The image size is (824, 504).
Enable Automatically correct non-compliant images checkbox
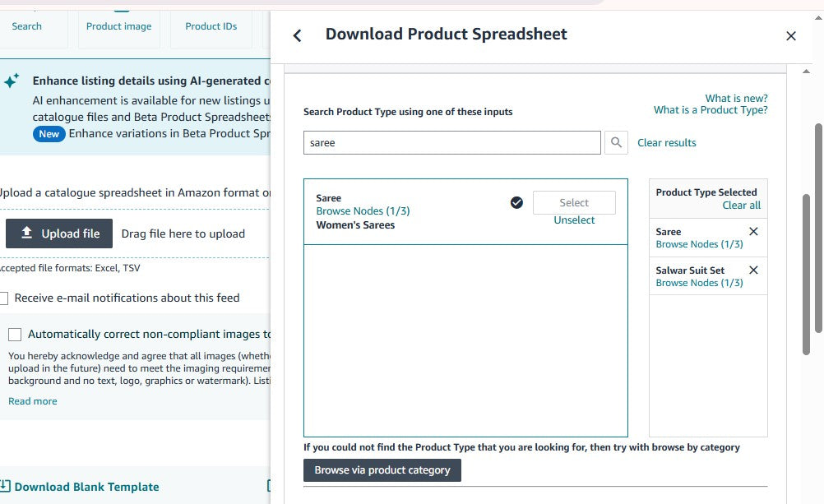click(x=15, y=335)
